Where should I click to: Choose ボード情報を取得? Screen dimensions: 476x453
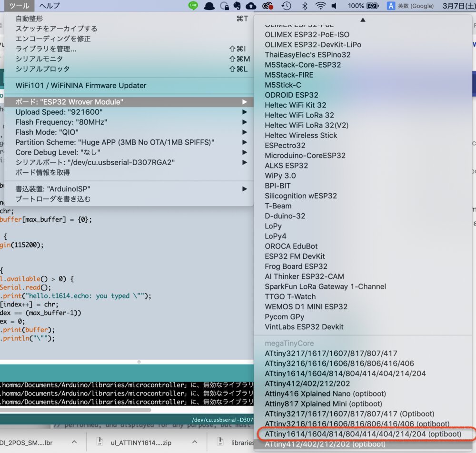[x=129, y=172]
